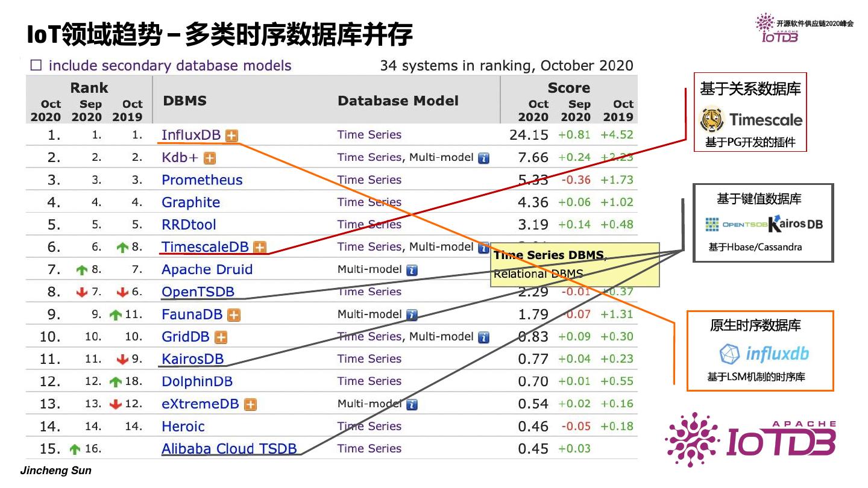Click Time Series in the DolphinDB row
868x488 pixels.
click(370, 381)
